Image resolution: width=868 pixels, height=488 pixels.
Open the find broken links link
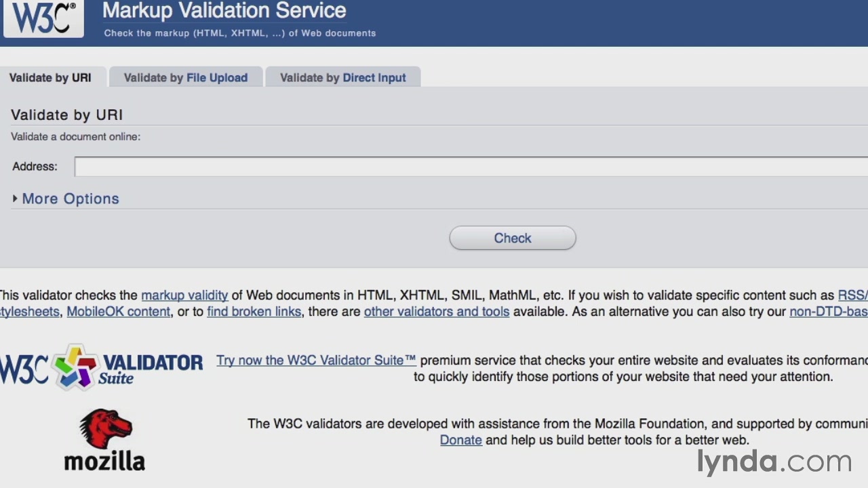[254, 312]
